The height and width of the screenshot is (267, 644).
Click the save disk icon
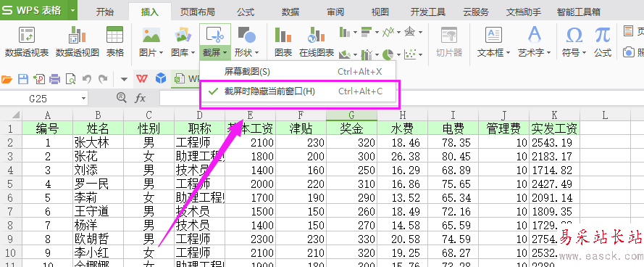(23, 78)
